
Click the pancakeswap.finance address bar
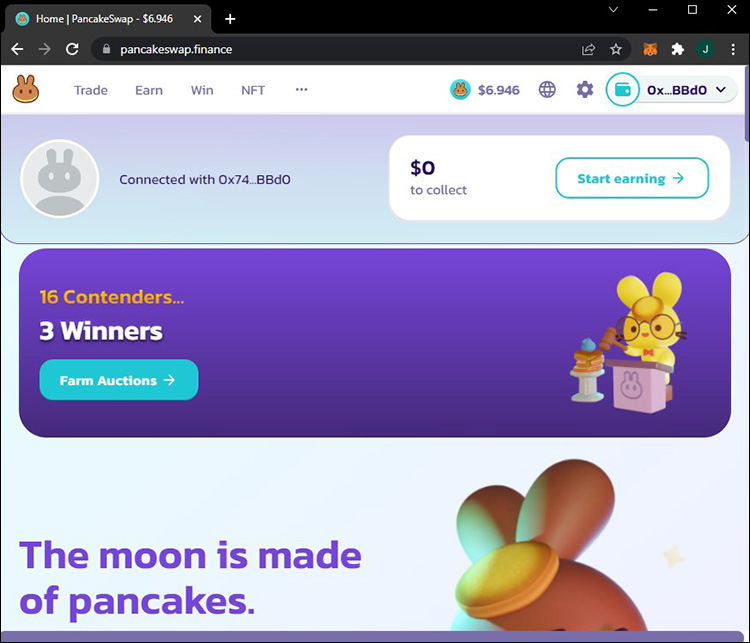[x=335, y=49]
